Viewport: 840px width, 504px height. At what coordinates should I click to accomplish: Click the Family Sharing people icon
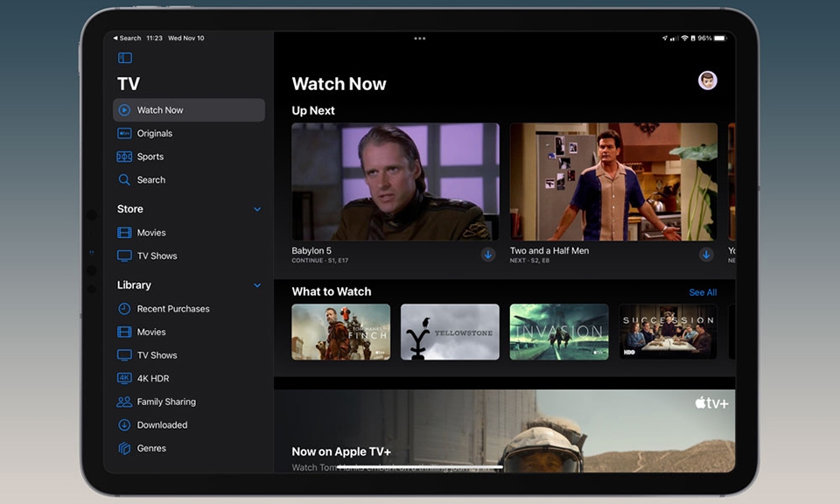(124, 402)
